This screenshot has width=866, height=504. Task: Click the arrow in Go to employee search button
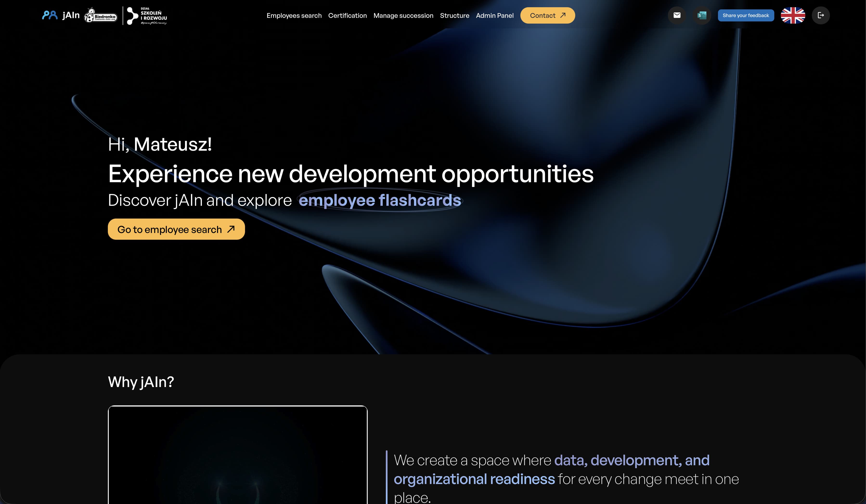click(x=230, y=229)
